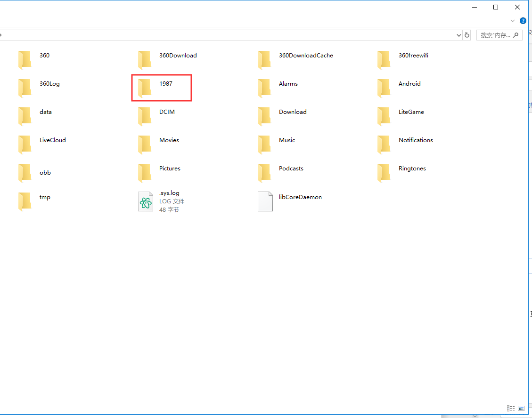Select the Podcasts folder name
The width and height of the screenshot is (532, 418).
tap(291, 168)
